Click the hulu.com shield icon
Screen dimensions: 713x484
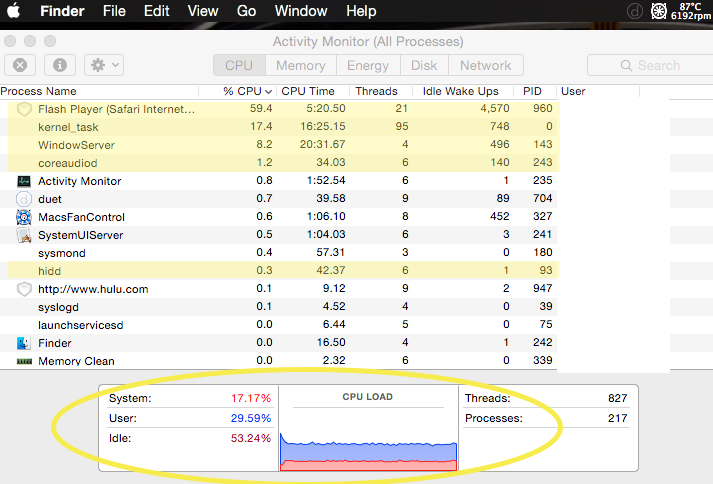[x=24, y=289]
